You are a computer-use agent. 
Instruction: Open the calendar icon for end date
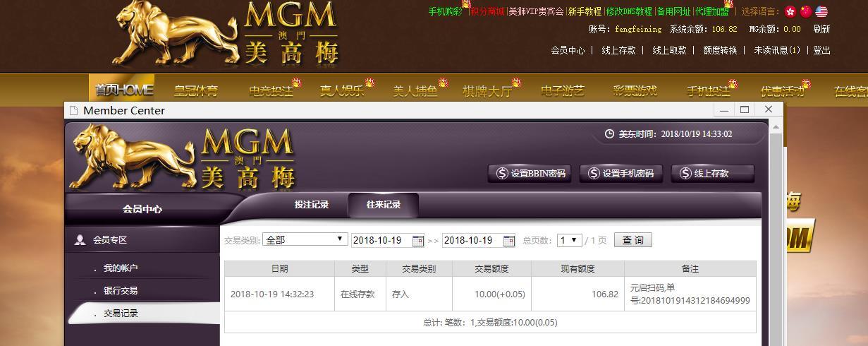(x=508, y=241)
